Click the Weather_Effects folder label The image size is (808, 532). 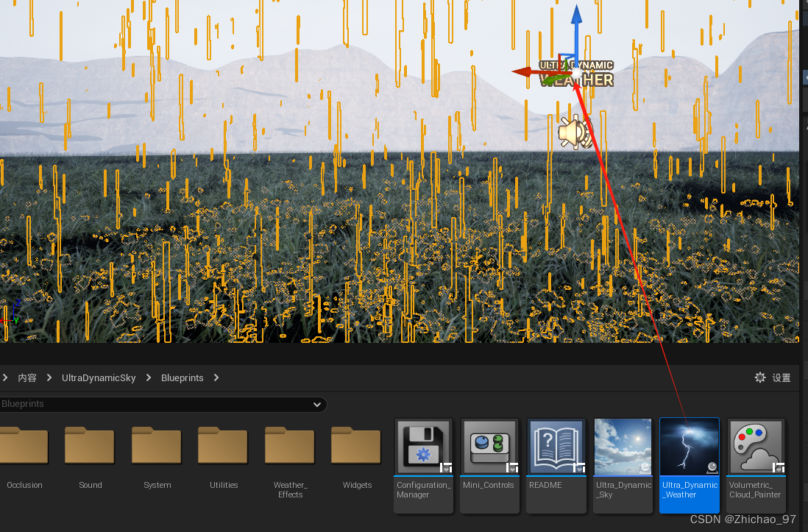290,490
